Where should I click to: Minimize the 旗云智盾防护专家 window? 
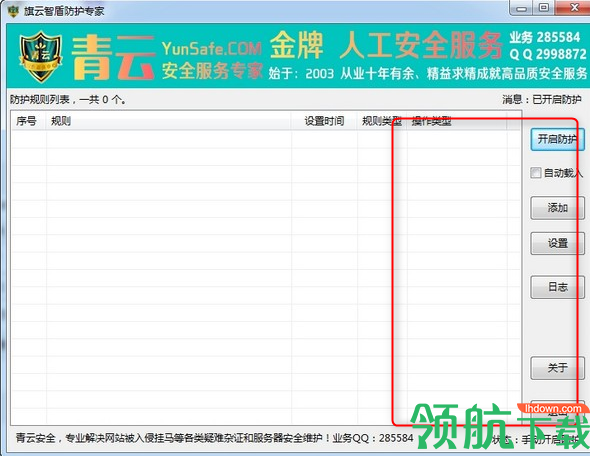point(522,8)
